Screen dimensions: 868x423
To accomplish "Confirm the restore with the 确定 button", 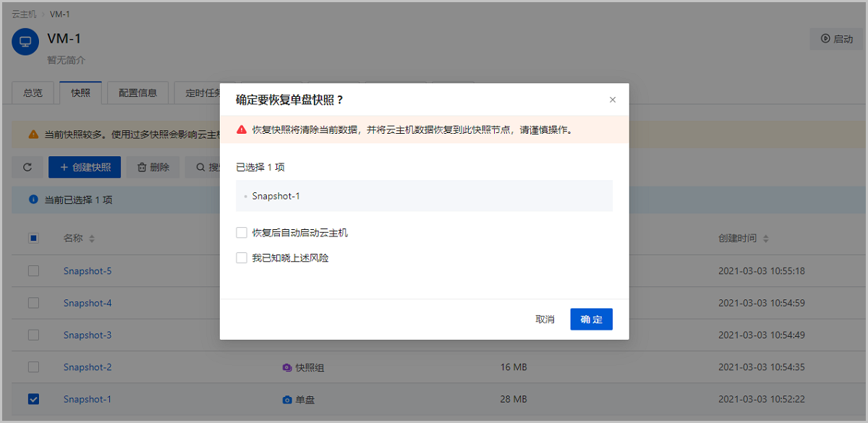I will [591, 319].
